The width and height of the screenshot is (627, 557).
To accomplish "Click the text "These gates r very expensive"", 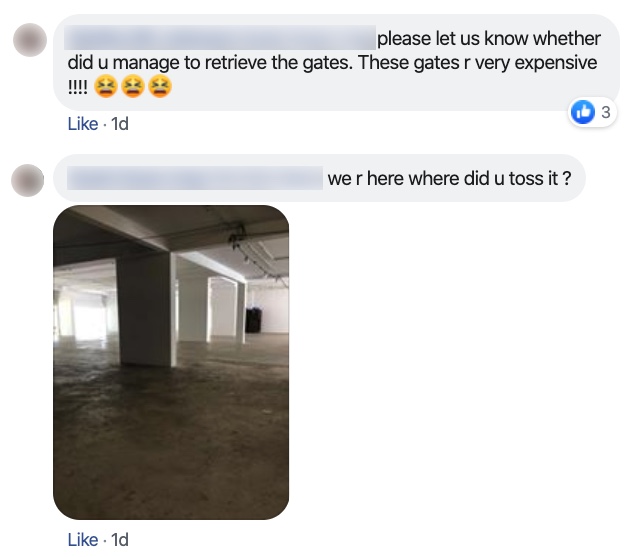I will pyautogui.click(x=477, y=62).
